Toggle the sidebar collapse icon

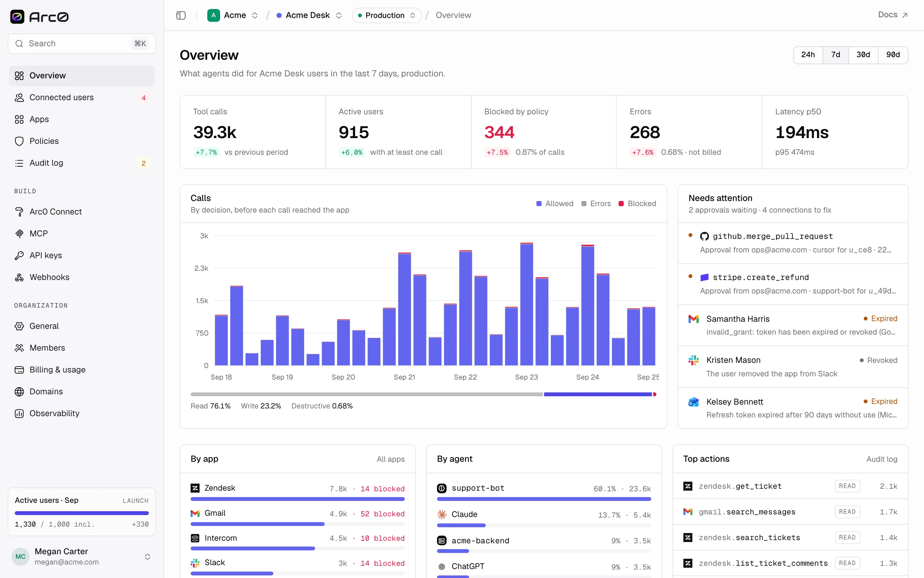181,15
